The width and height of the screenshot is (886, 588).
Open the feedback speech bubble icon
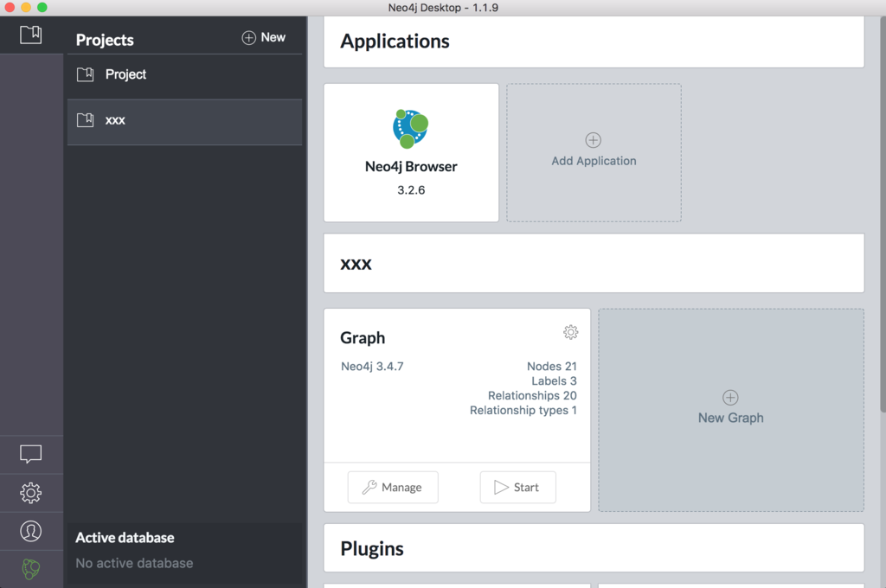point(31,454)
